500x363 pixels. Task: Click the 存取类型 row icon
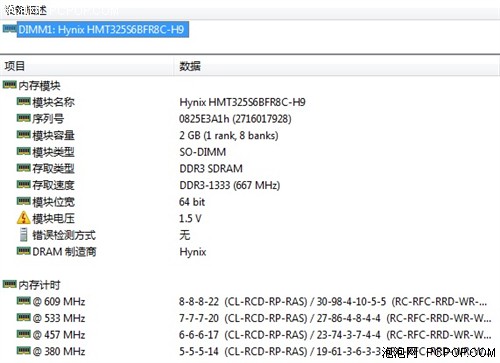pyautogui.click(x=24, y=168)
